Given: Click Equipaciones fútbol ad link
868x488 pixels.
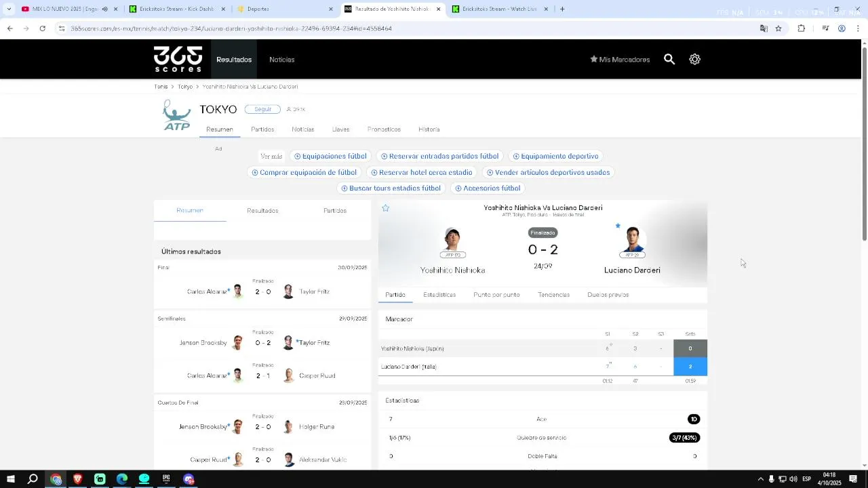Looking at the screenshot, I should pyautogui.click(x=330, y=157).
